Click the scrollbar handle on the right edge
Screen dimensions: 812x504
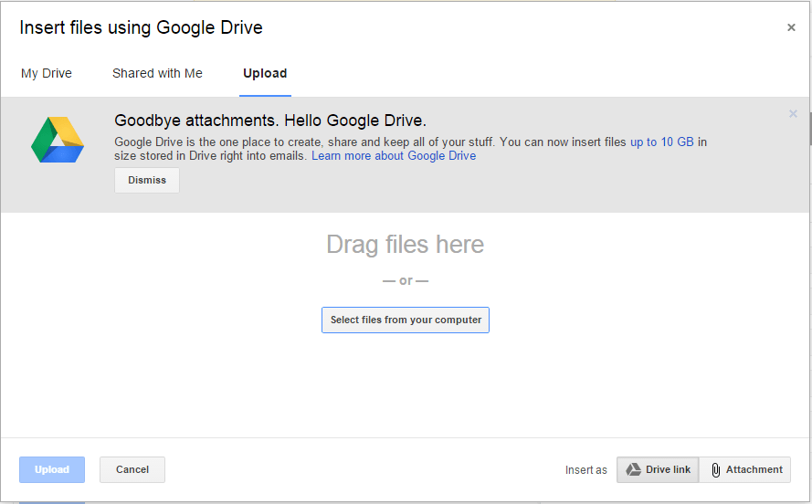[x=810, y=130]
